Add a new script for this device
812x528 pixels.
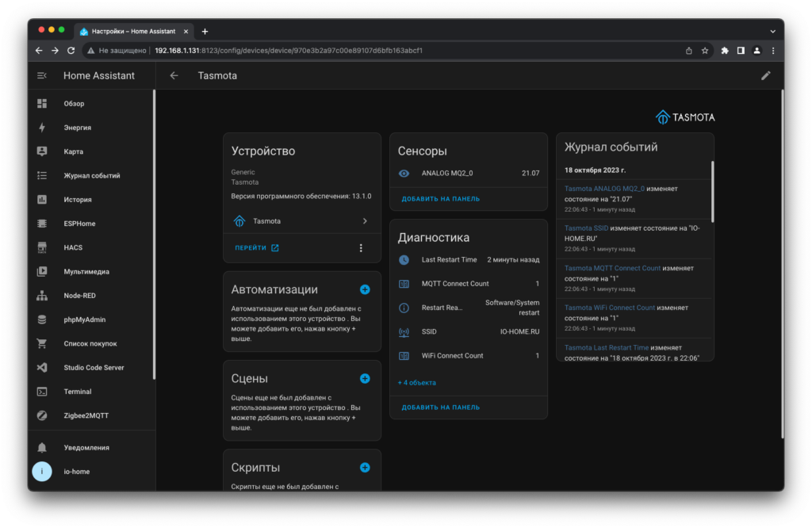click(365, 468)
